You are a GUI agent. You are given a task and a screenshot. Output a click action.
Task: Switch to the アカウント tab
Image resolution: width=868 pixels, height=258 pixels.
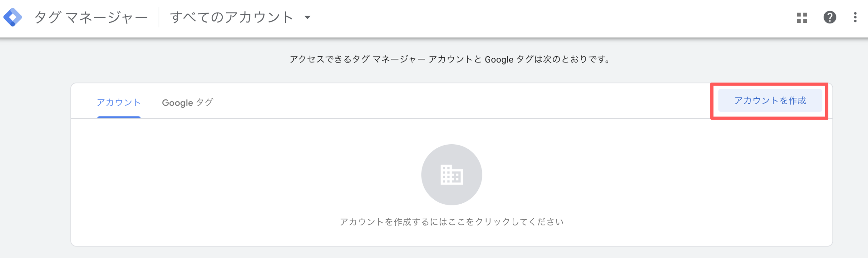pyautogui.click(x=119, y=102)
